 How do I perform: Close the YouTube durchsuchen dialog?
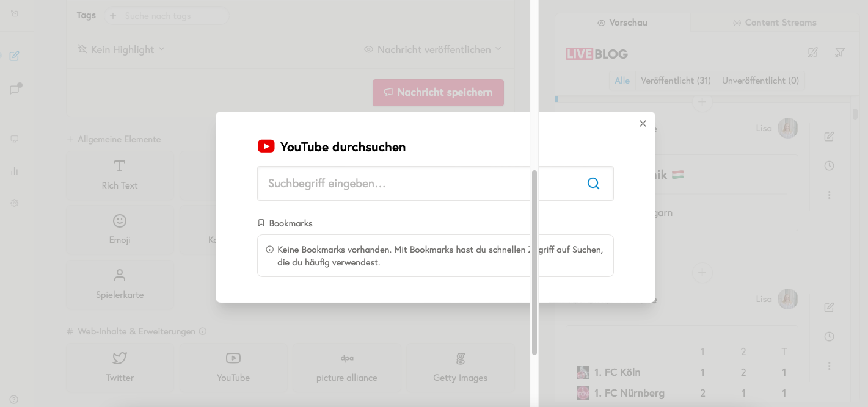(x=643, y=123)
